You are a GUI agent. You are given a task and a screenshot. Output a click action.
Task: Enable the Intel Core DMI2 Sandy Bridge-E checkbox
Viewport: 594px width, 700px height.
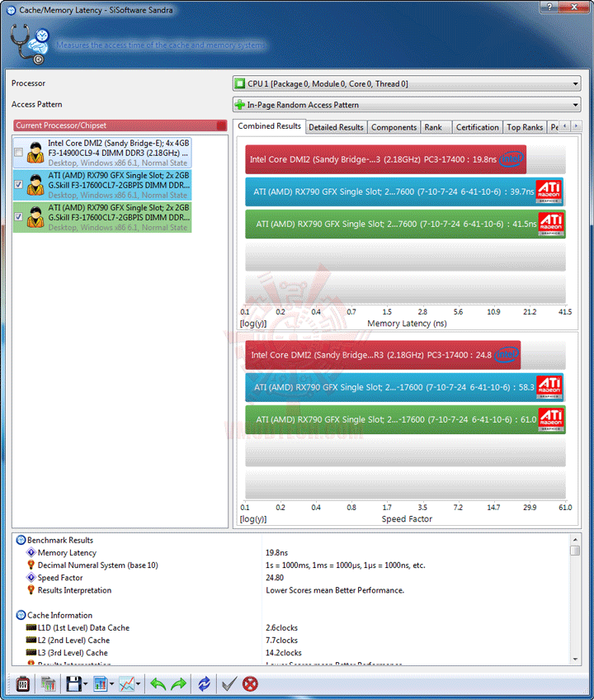tap(18, 152)
